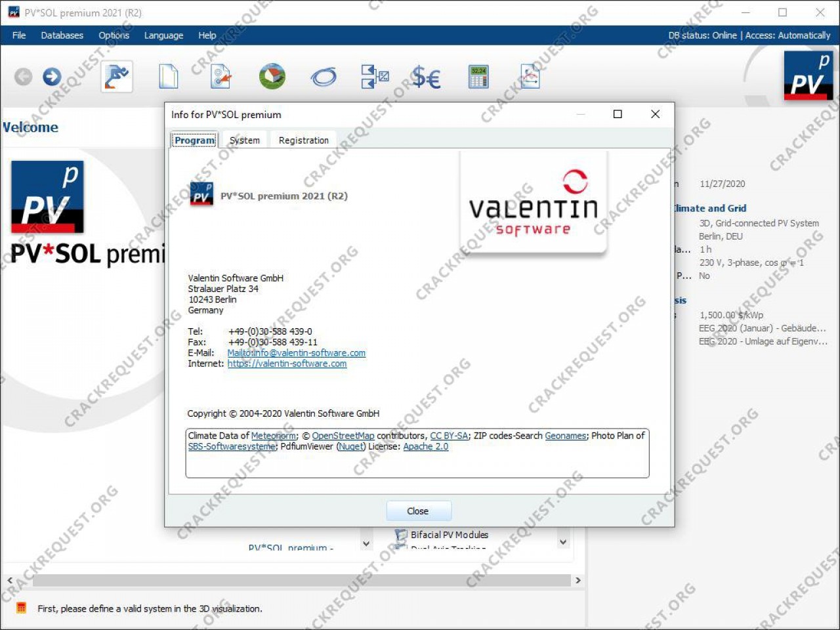Open the Options menu
The image size is (840, 630).
click(x=114, y=35)
